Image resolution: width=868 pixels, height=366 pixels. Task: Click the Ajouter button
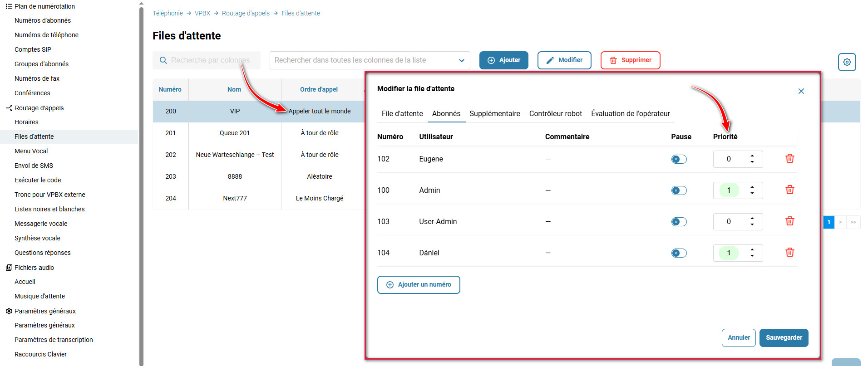(504, 60)
